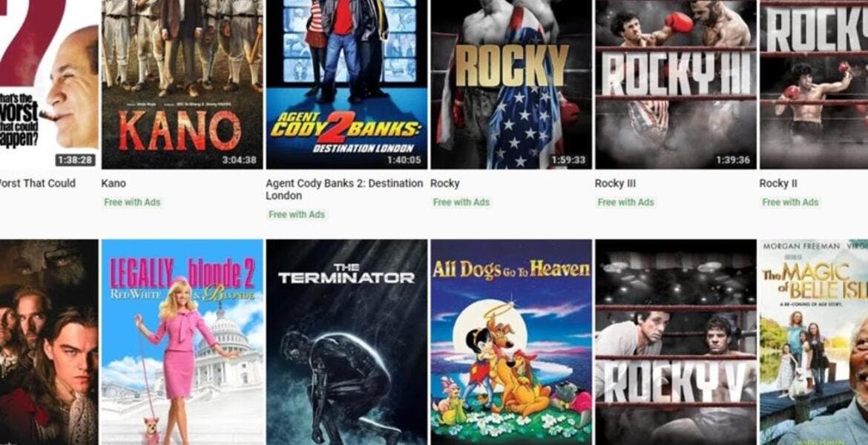Click the Rocky title text link
This screenshot has height=445, width=868.
coord(444,183)
